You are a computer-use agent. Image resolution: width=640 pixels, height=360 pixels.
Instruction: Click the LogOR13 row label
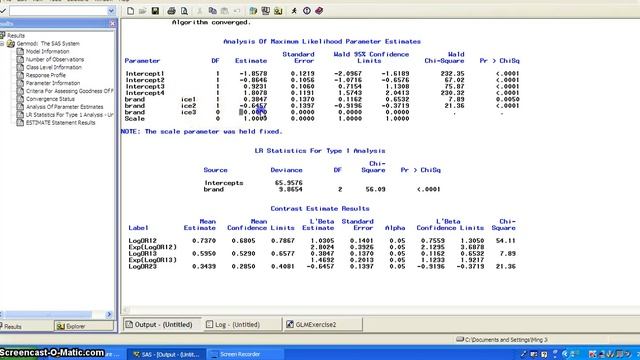tap(142, 253)
